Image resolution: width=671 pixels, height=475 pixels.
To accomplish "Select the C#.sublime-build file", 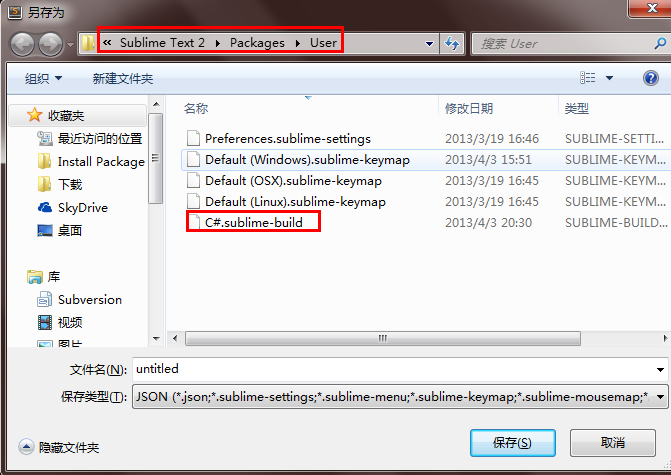I will (x=253, y=223).
